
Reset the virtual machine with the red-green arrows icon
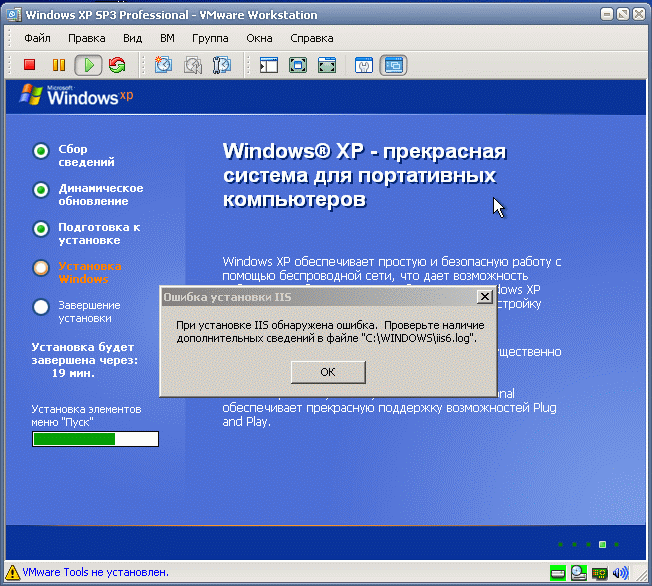117,65
